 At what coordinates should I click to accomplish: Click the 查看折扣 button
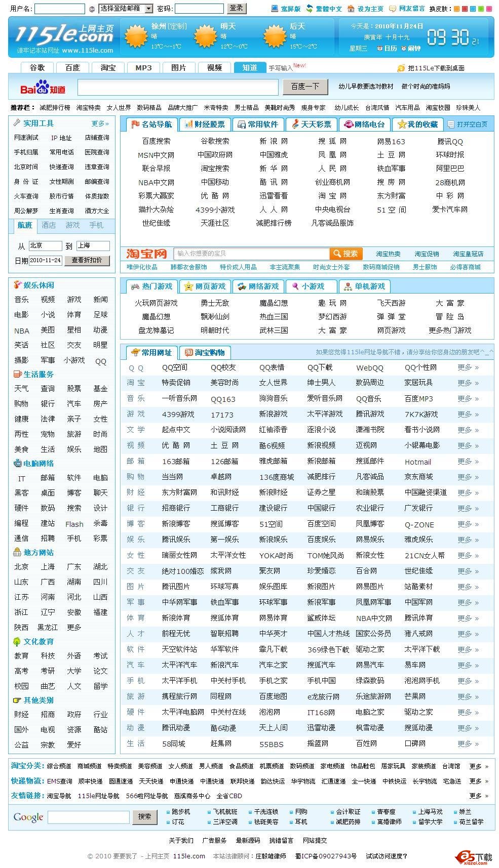[87, 260]
